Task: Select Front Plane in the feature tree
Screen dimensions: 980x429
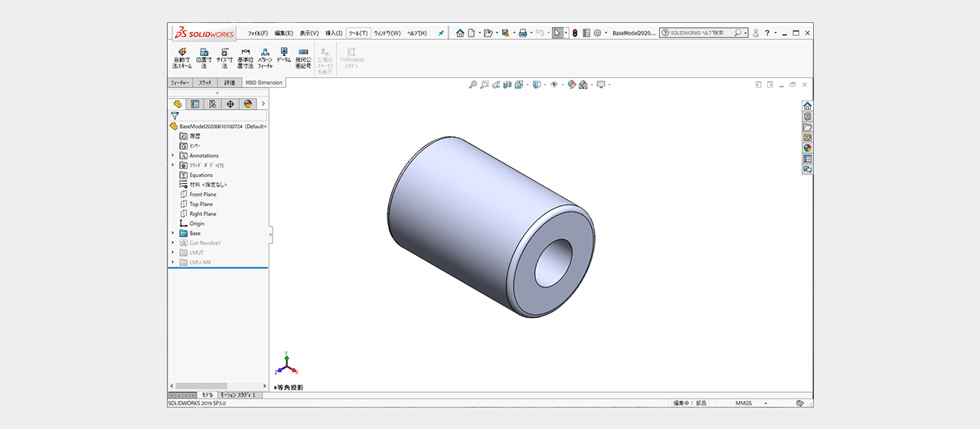Action: click(x=202, y=195)
